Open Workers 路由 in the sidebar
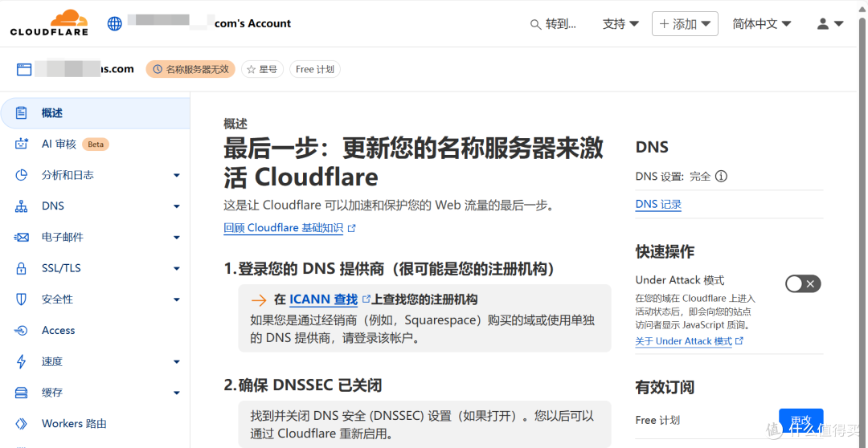 click(x=95, y=424)
